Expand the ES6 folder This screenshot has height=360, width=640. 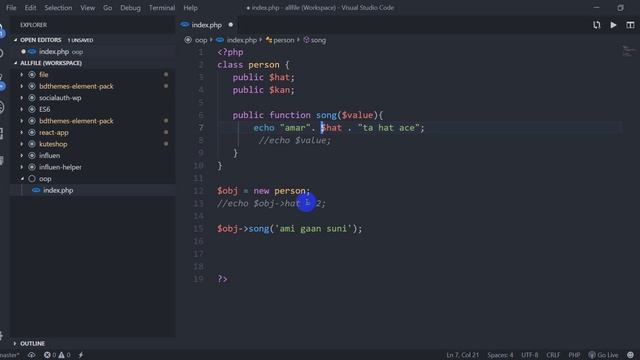[22, 109]
